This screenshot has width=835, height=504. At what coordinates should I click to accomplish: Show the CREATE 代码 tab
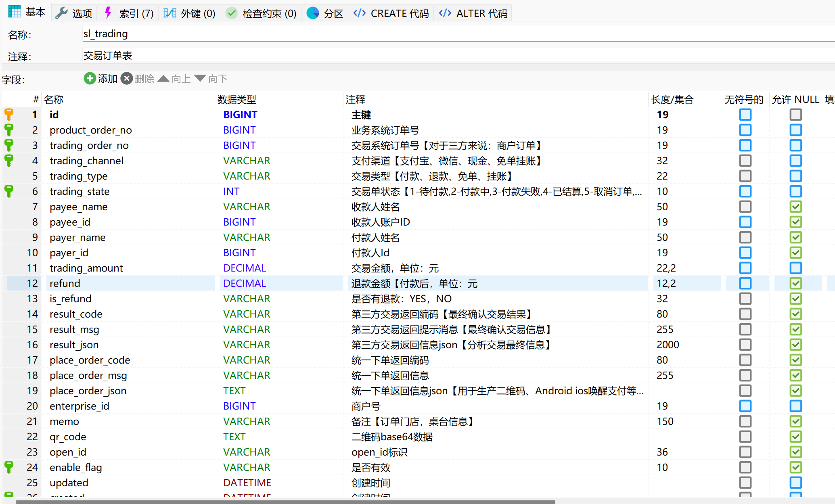[391, 13]
